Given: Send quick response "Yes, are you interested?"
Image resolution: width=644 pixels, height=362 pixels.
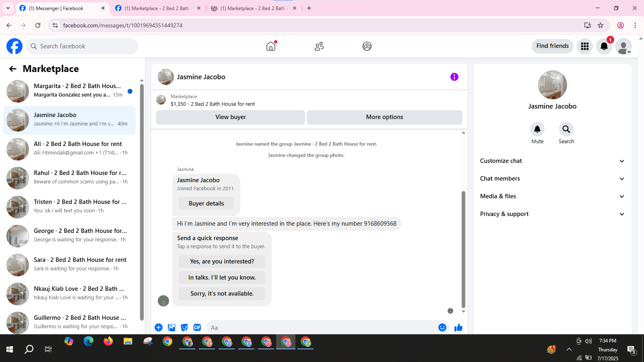Looking at the screenshot, I should click(x=222, y=261).
